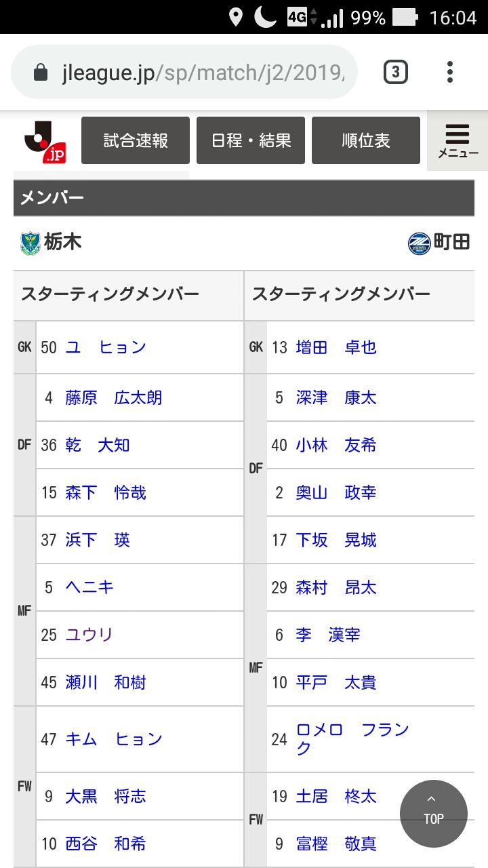488x868 pixels.
Task: Open the 日程・結果 tab
Action: point(251,140)
